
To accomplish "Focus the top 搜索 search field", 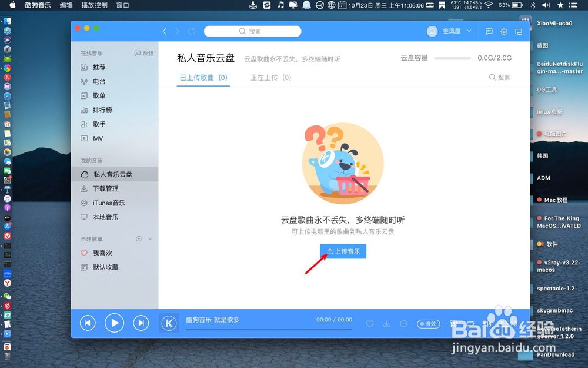I will 252,31.
